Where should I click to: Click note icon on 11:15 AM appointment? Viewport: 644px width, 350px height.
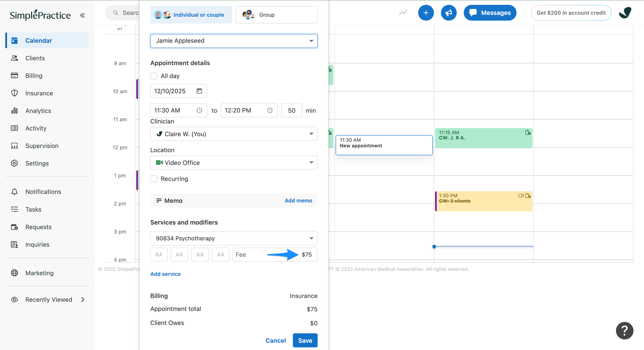pos(527,133)
